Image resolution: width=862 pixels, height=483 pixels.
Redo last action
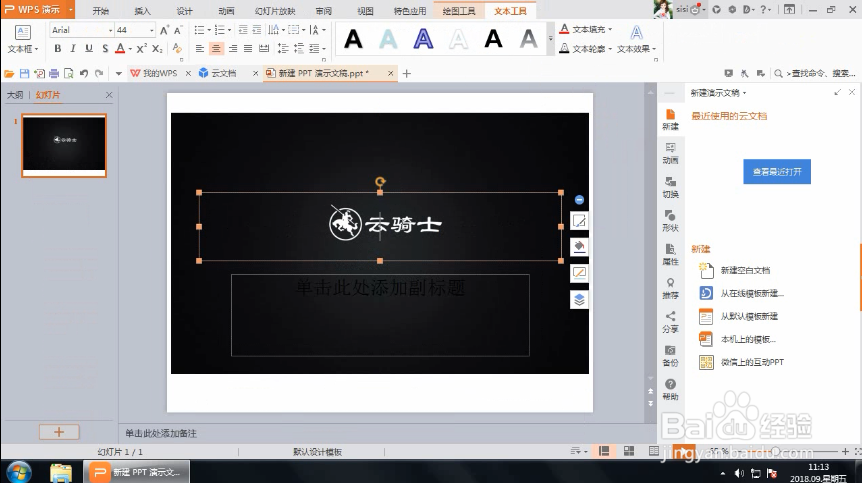[99, 73]
